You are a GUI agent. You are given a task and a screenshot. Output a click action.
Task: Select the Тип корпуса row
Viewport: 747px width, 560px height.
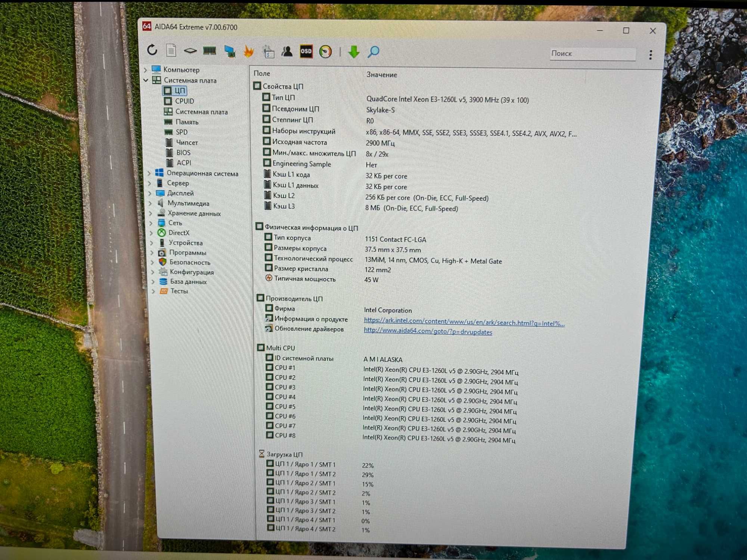coord(345,238)
